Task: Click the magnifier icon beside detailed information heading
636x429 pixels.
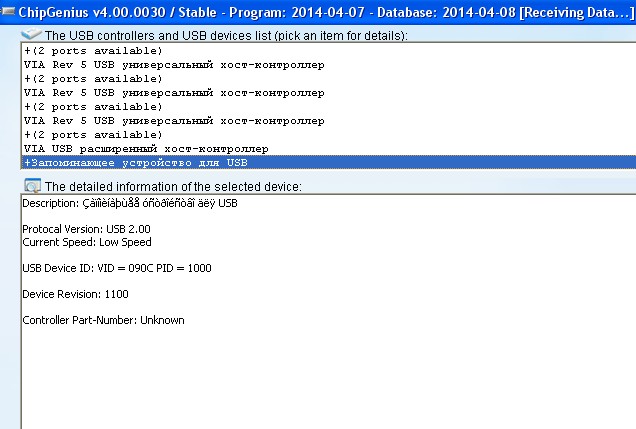Action: click(32, 186)
